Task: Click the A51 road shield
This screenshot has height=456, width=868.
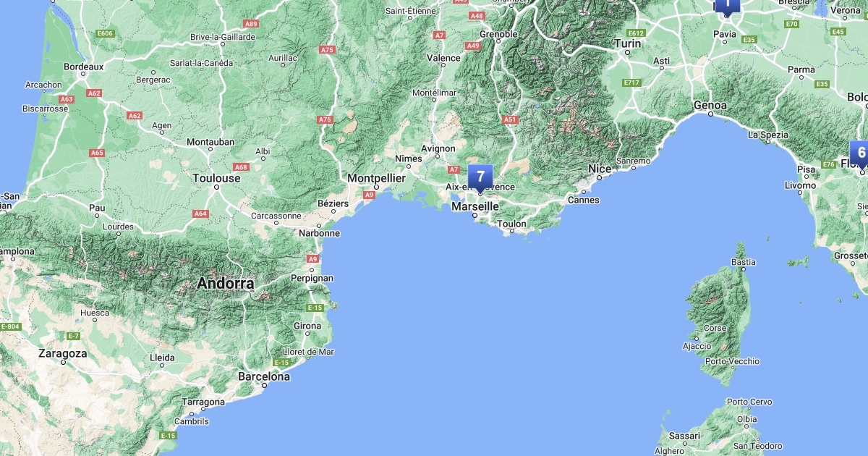Action: click(511, 119)
